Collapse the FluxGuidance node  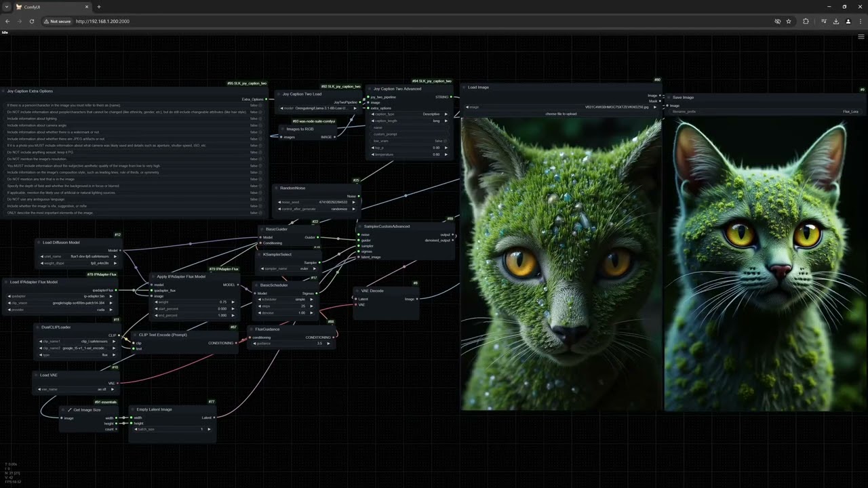coord(252,329)
